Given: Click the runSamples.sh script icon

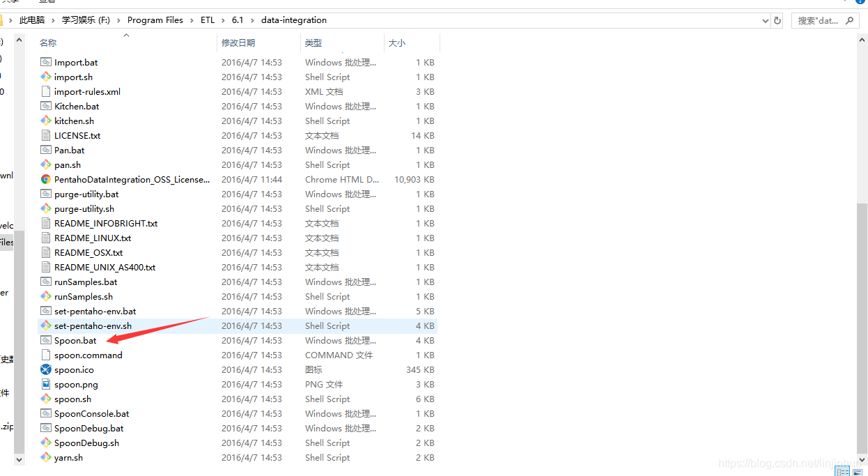Looking at the screenshot, I should pos(46,296).
